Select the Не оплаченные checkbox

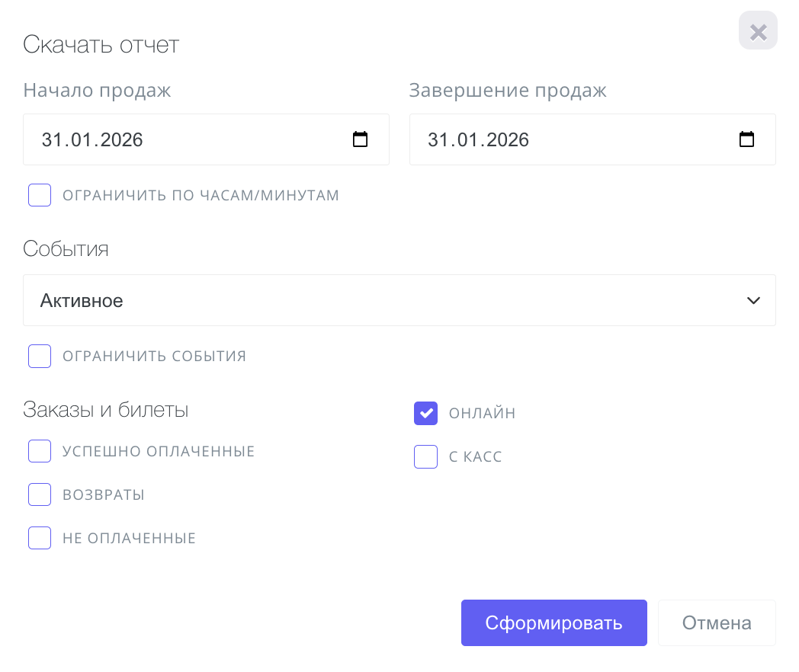(x=40, y=538)
